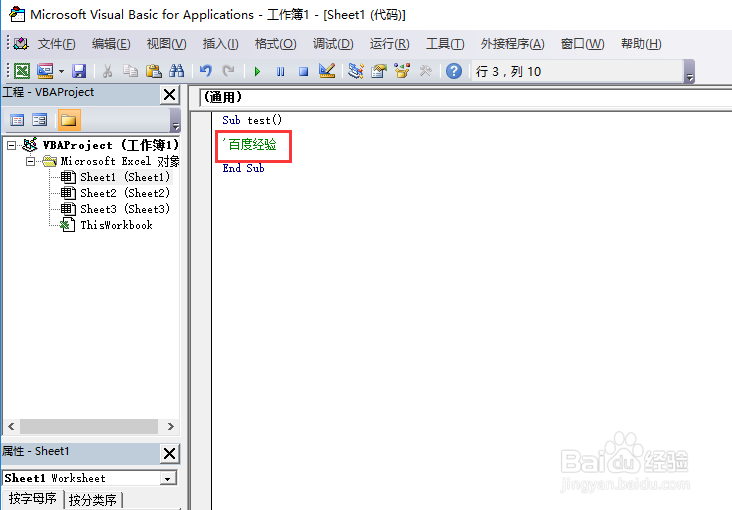Open the 工具(T) menu
This screenshot has width=732, height=510.
445,44
